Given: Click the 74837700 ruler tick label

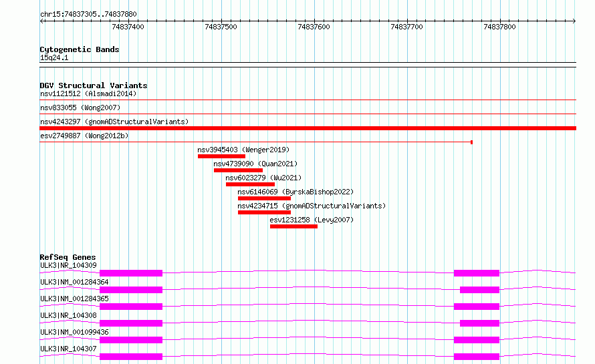Looking at the screenshot, I should [x=406, y=27].
